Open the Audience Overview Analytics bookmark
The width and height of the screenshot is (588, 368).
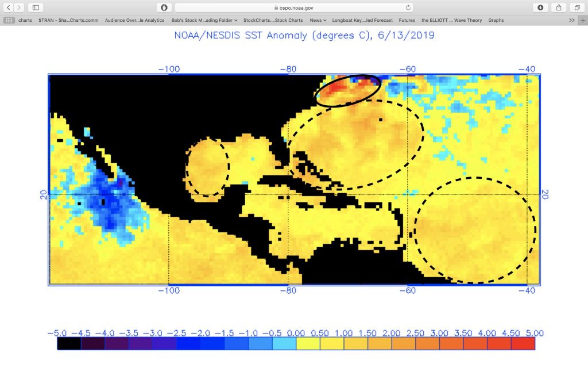134,20
